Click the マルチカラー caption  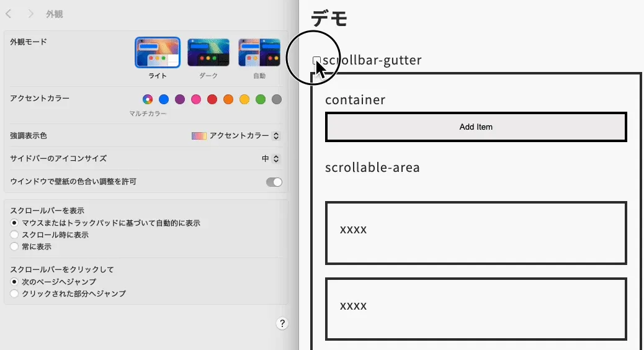click(148, 114)
